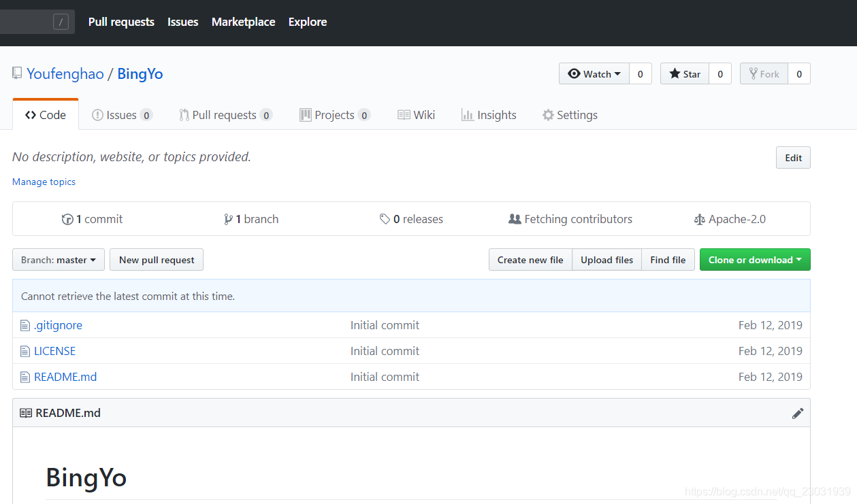Screen dimensions: 857x504
Task: Click the watch count showing 0
Action: 641,73
